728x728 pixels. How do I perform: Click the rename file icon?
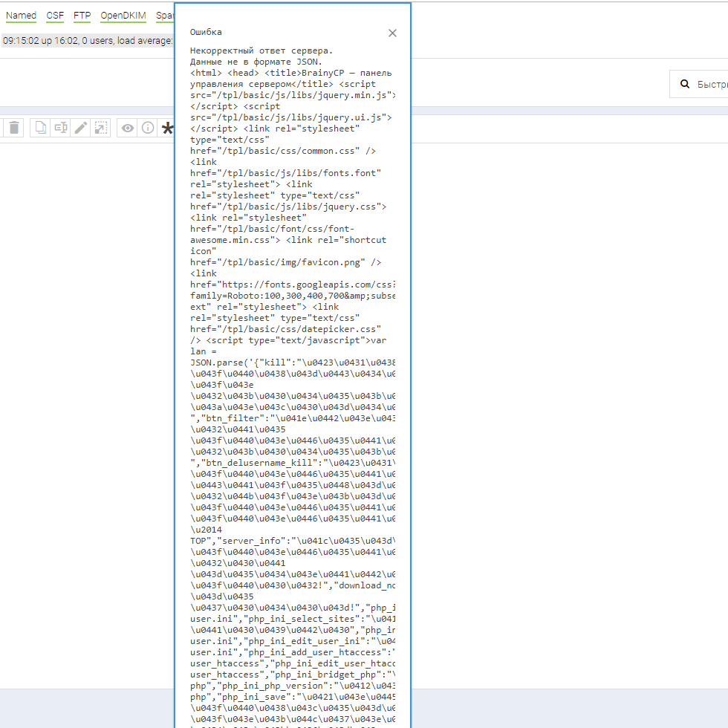click(x=61, y=128)
